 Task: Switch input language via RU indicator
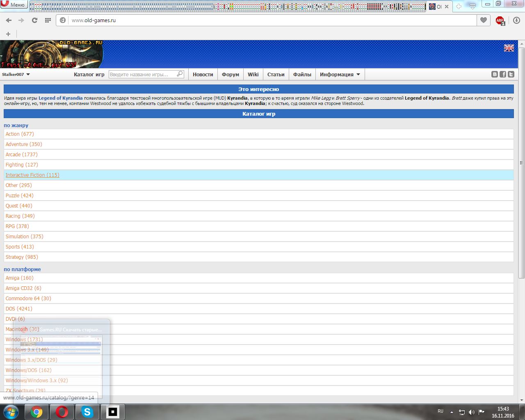(441, 411)
